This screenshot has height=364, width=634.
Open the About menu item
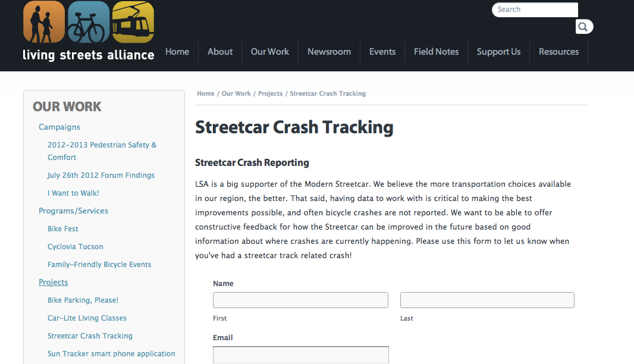point(220,52)
